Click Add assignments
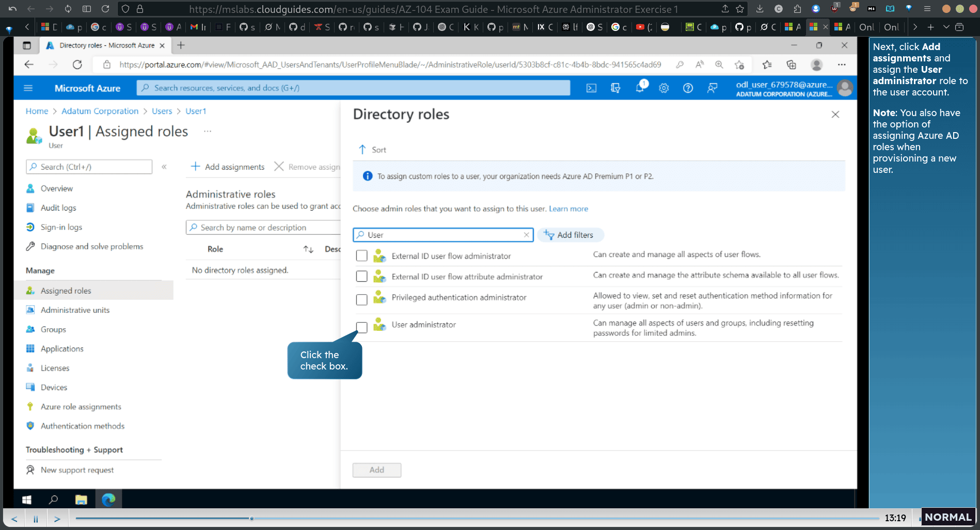Viewport: 980px width, 530px height. point(227,167)
